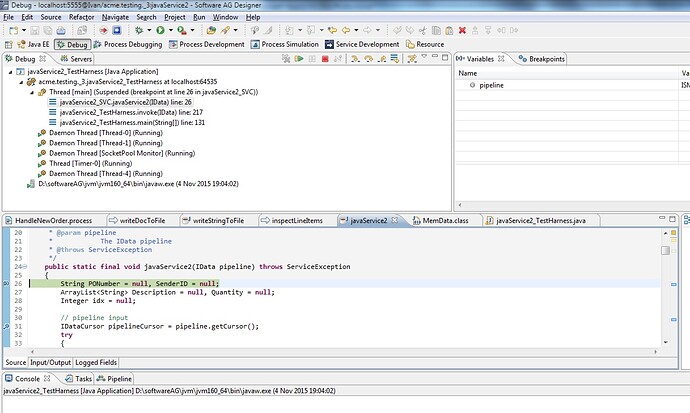Collapse the acme.testing node at localhost:64535

pos(21,82)
